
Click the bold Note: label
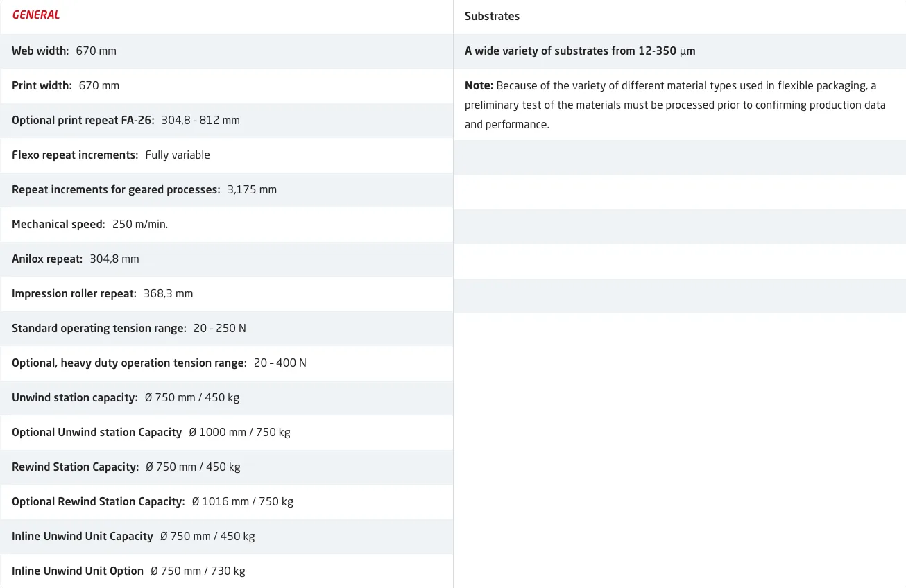click(479, 86)
